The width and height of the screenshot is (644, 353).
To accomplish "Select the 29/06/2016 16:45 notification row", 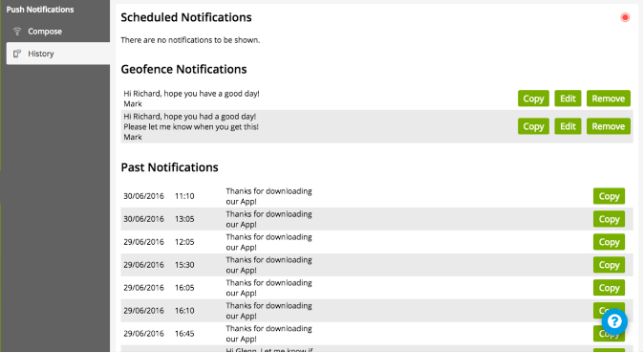I will coord(376,334).
